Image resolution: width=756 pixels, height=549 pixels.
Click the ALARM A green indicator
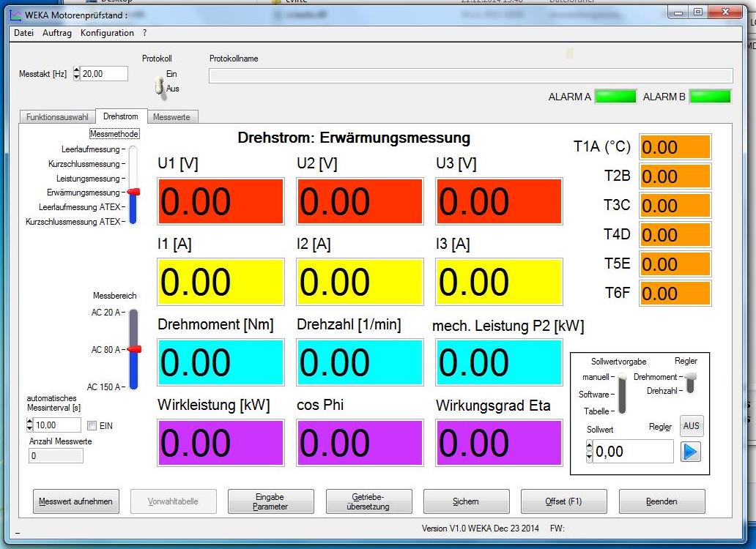tap(615, 97)
